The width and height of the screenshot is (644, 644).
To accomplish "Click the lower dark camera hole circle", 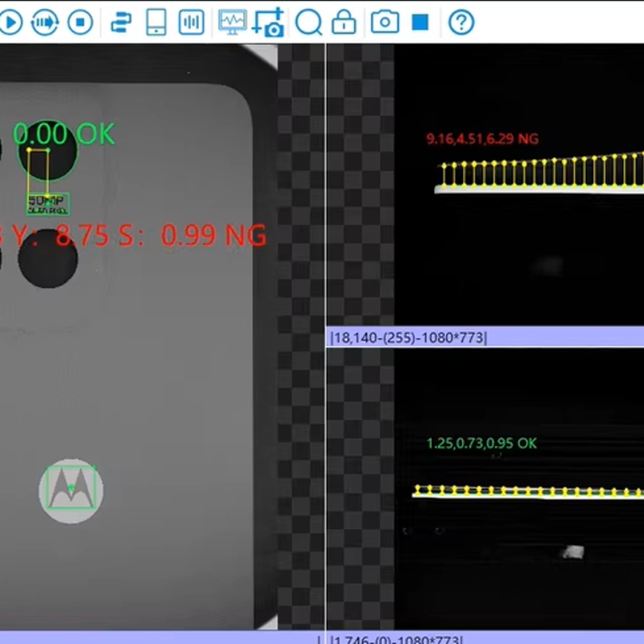I will [x=47, y=258].
